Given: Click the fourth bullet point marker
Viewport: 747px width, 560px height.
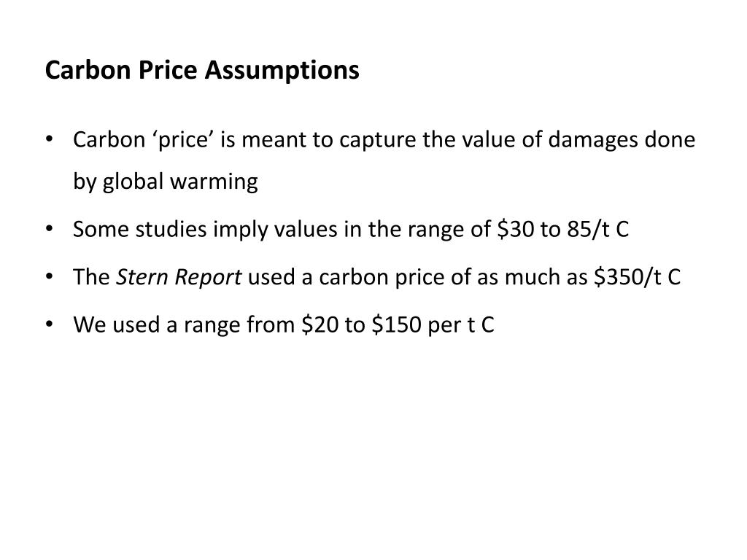Looking at the screenshot, I should coord(50,324).
